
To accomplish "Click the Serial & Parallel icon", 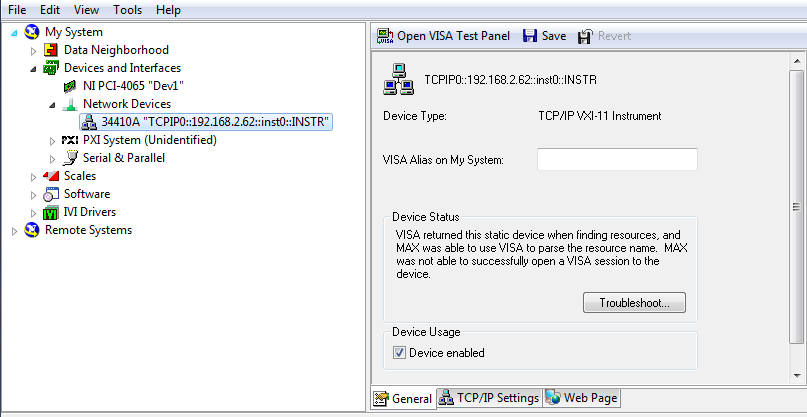I will 70,158.
